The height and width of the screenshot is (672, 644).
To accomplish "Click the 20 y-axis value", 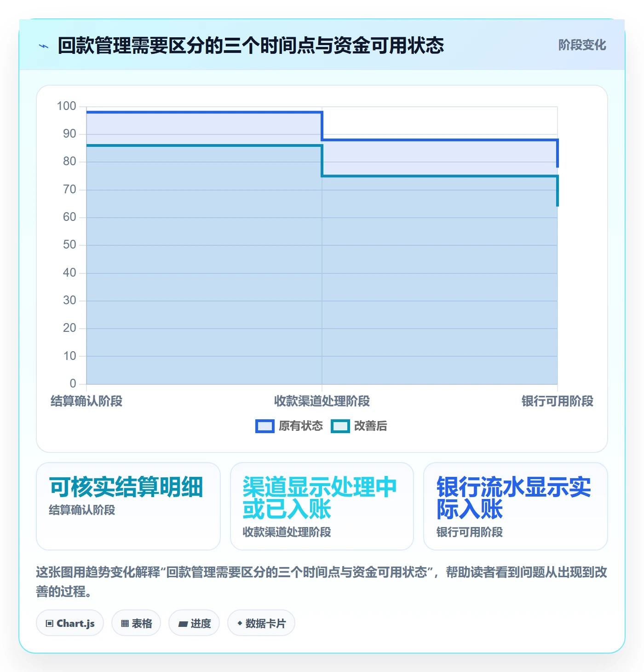I will (x=70, y=328).
